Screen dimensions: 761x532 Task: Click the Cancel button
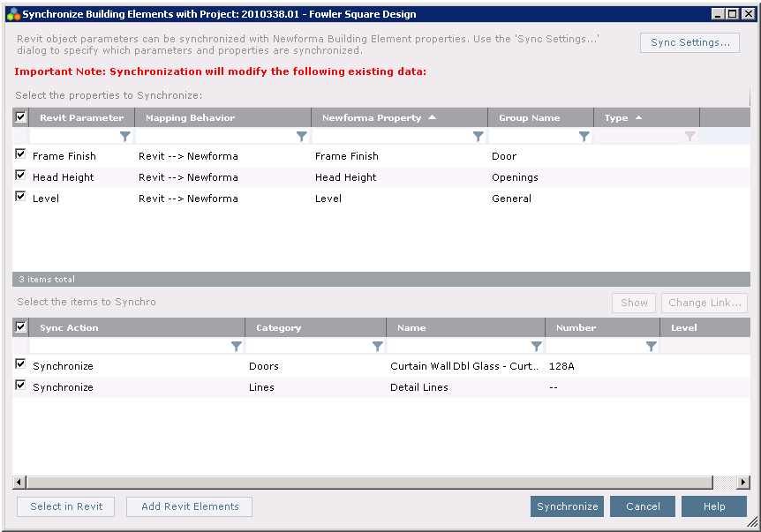(643, 506)
